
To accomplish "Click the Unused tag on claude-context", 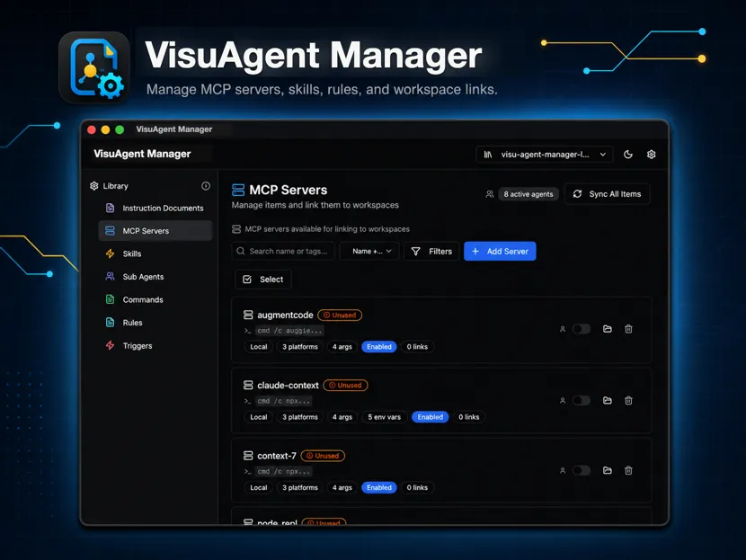I will coord(345,385).
